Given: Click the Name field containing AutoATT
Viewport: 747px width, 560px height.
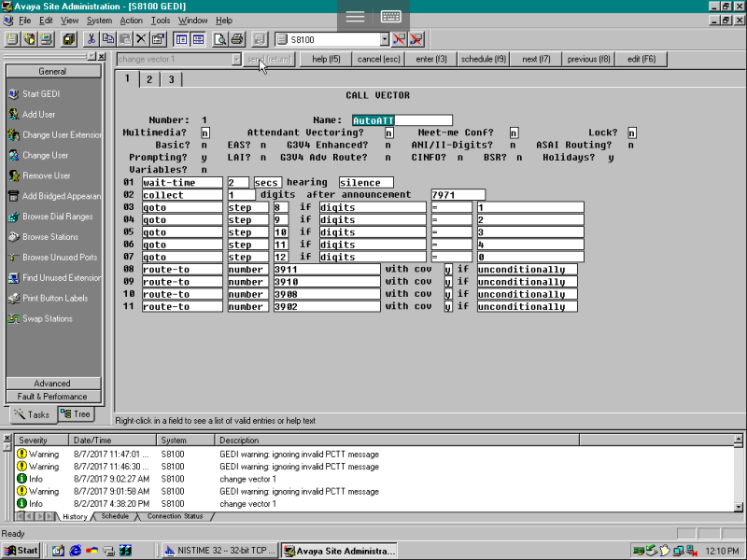Looking at the screenshot, I should tap(402, 120).
